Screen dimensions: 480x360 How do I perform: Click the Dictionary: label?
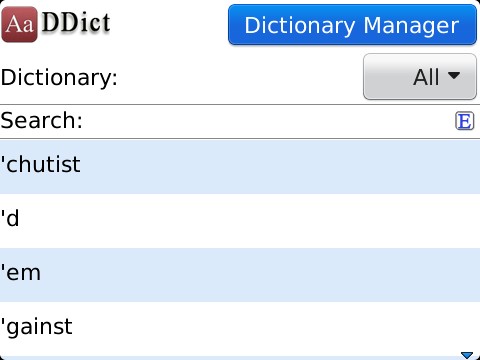(x=59, y=78)
